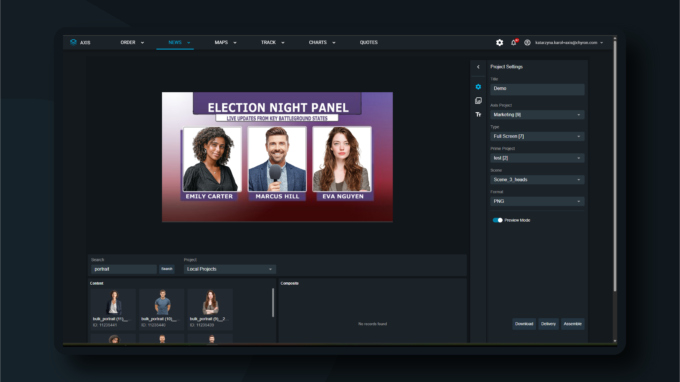This screenshot has width=680, height=382.
Task: Go to the QUOTES tab
Action: coord(369,42)
